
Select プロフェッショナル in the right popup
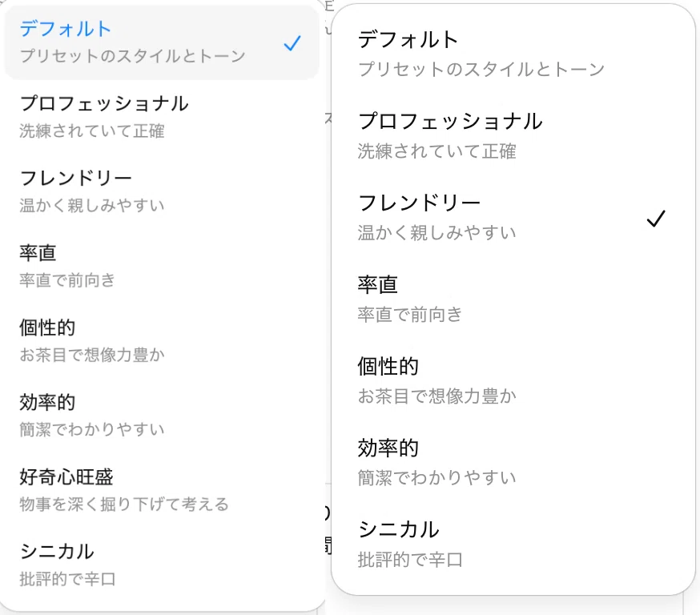[513, 135]
